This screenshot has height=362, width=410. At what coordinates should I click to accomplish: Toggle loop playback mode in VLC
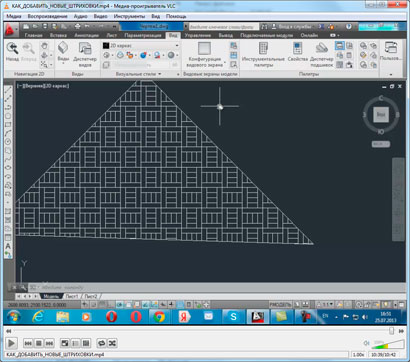click(x=102, y=343)
